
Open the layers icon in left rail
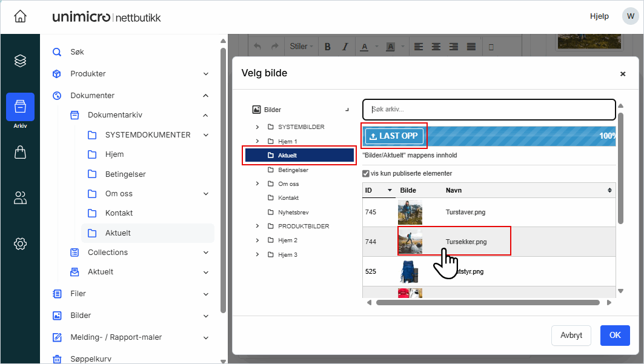click(20, 61)
